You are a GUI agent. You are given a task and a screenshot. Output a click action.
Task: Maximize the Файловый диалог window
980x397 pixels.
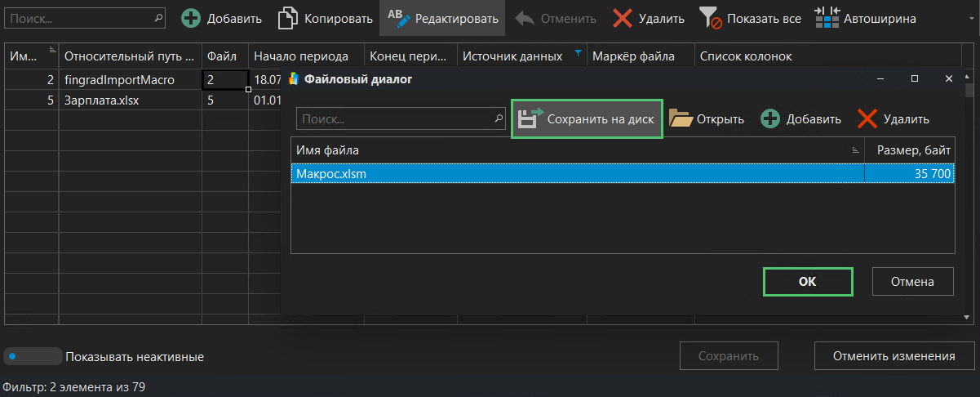tap(915, 78)
